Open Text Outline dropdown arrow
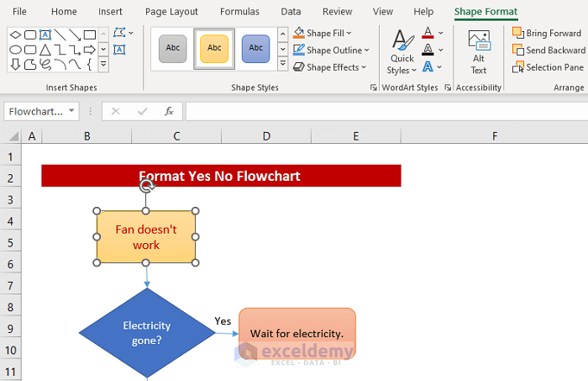The image size is (588, 381). [x=441, y=50]
